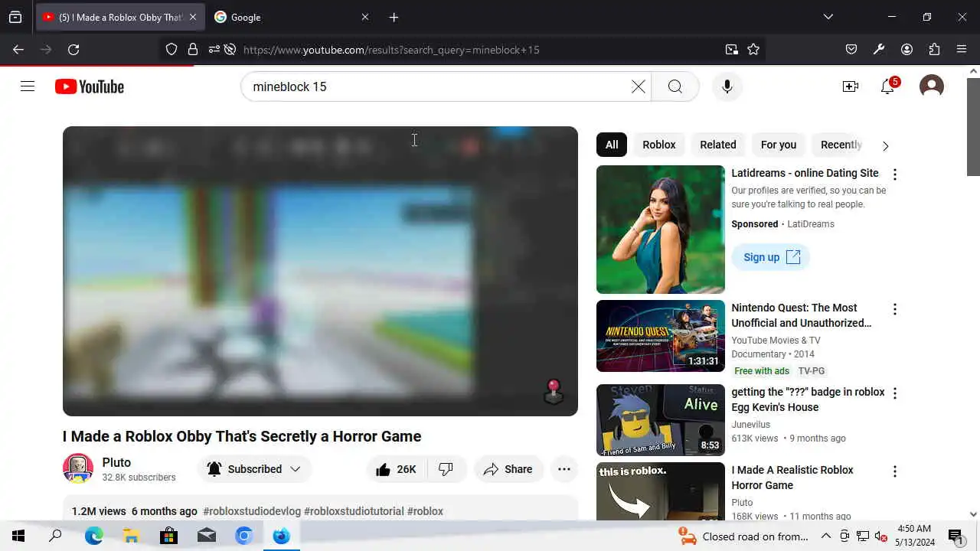Close the Google tab
Screen dimensions: 980x551
[364, 17]
